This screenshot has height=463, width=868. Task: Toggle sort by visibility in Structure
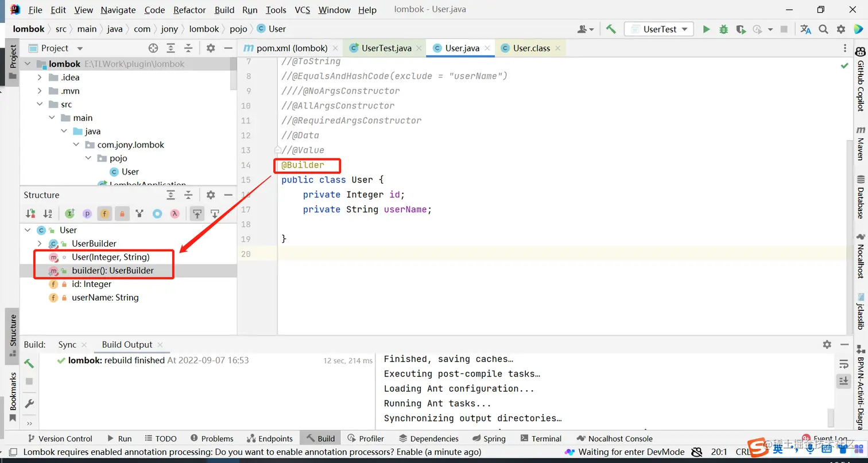[x=30, y=214]
